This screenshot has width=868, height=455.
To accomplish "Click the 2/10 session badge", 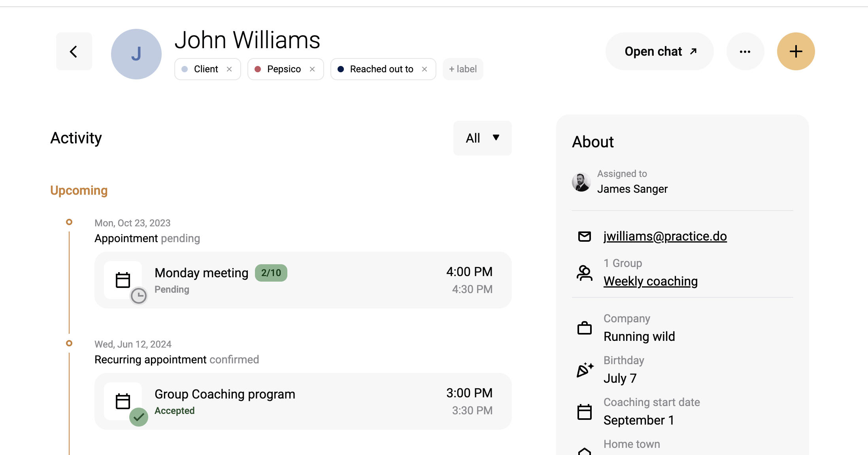I will pos(271,273).
